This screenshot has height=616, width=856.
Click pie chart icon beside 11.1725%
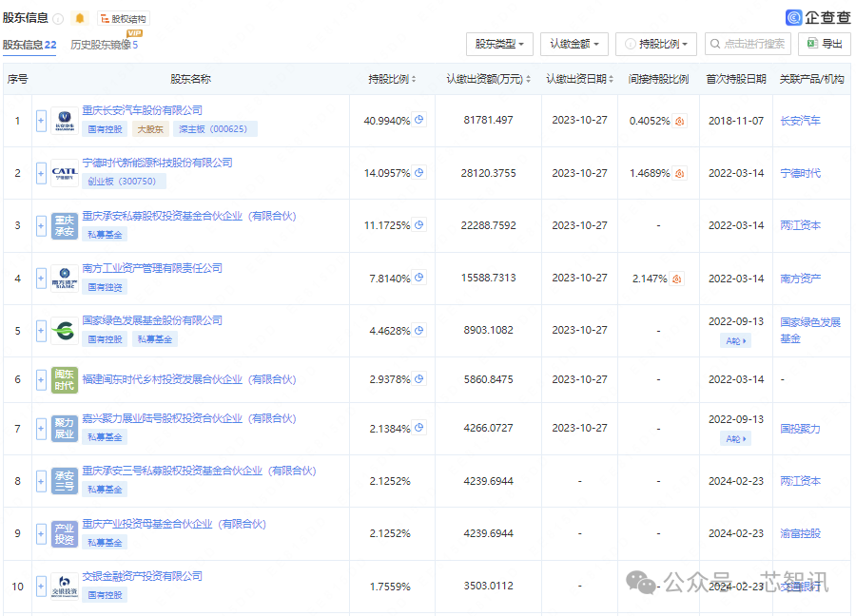click(x=418, y=224)
